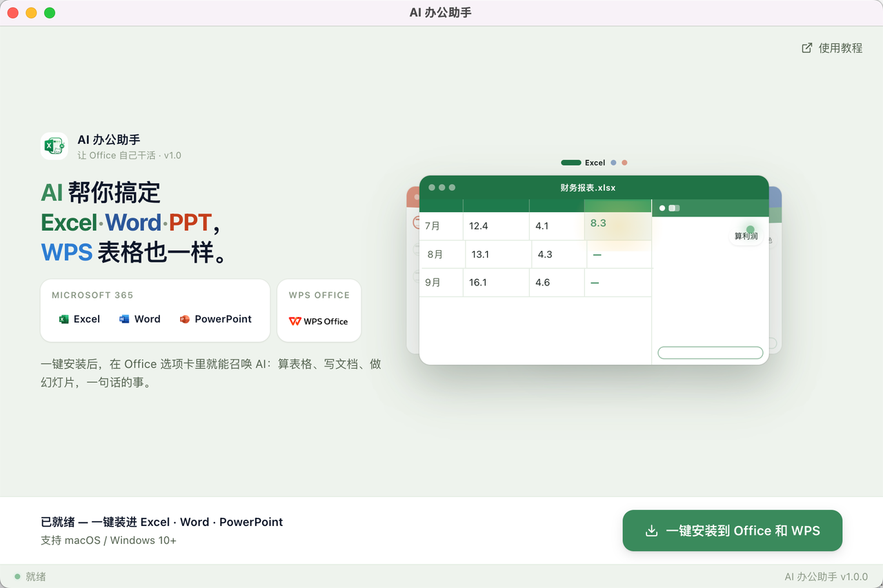Click the AI 办公助手 window title

coord(441,12)
